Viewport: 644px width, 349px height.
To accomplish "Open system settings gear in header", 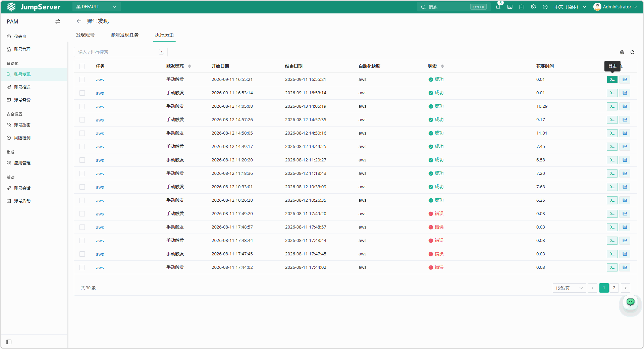I will click(533, 7).
